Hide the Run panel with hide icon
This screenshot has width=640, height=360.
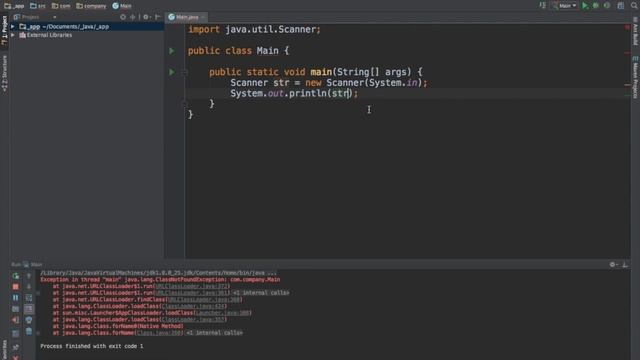(625, 264)
